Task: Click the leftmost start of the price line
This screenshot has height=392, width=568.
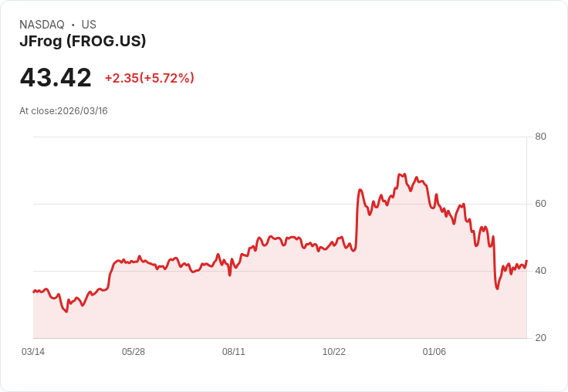Action: 33,292
